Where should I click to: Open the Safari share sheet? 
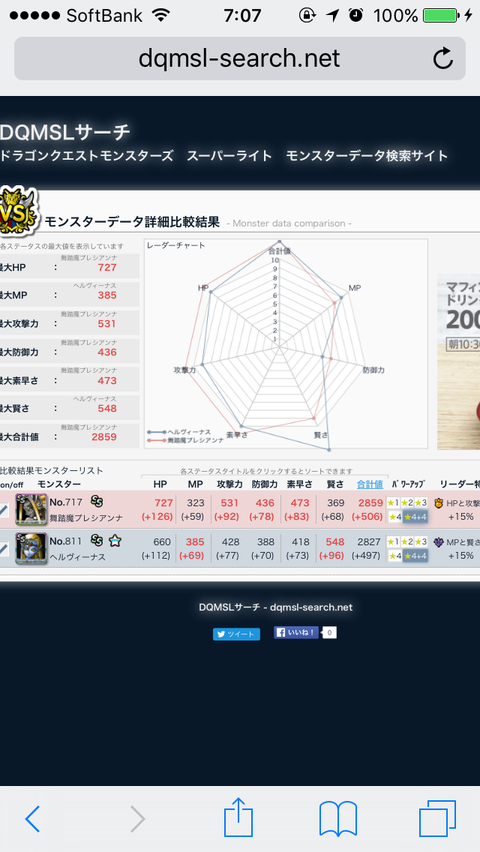pyautogui.click(x=239, y=817)
